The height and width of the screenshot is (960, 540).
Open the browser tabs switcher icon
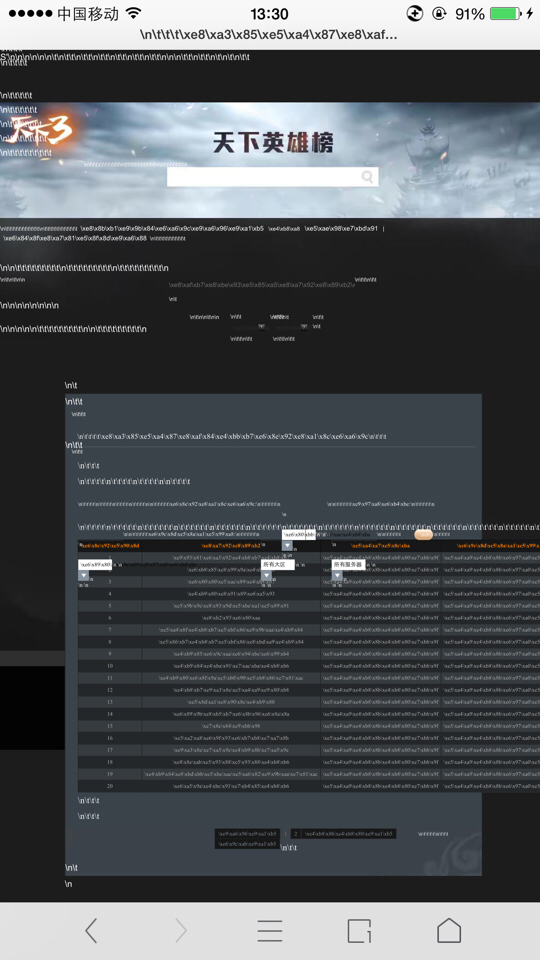click(359, 931)
